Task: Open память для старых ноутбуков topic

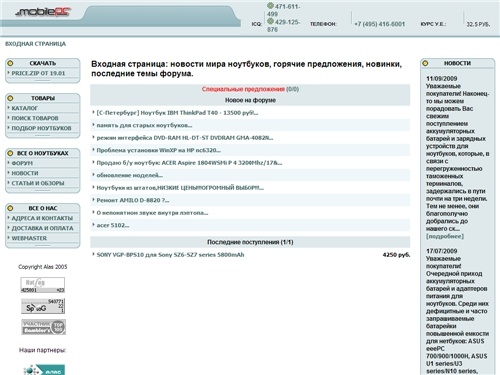Action: tap(144, 125)
